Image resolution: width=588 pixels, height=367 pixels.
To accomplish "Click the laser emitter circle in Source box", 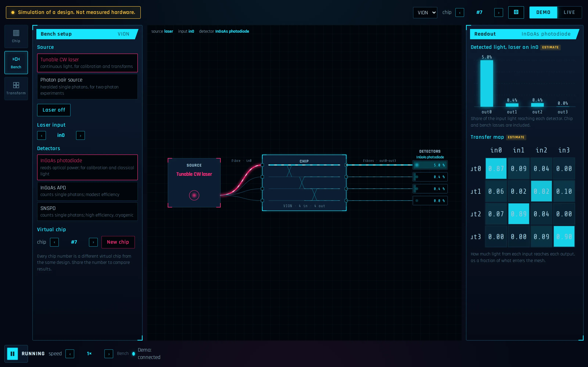I will [194, 195].
